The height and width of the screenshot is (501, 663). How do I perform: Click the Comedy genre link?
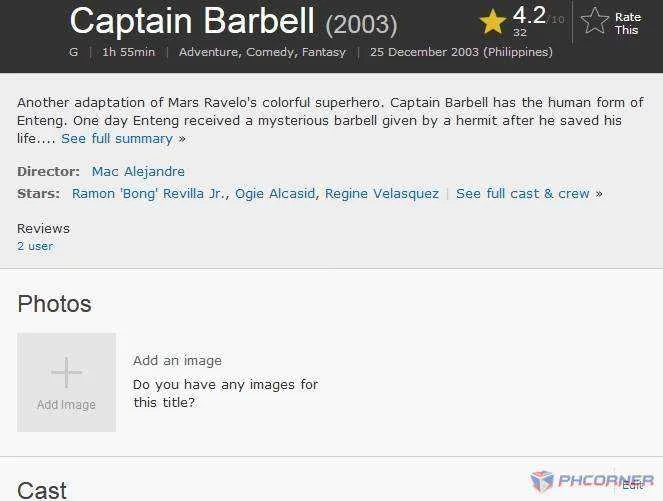[270, 52]
